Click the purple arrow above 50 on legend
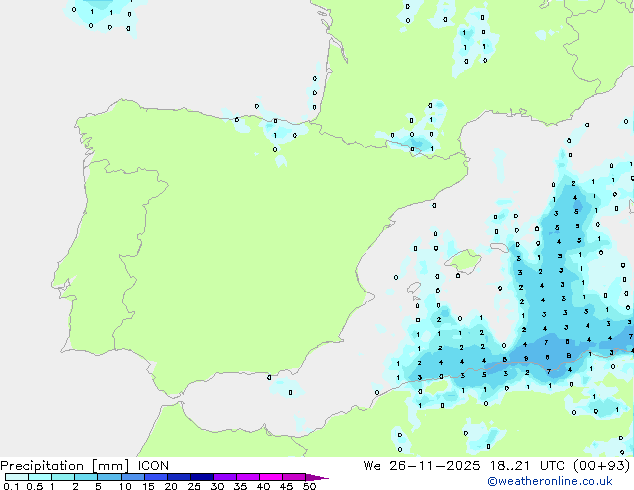This screenshot has width=634, height=490. point(317,478)
